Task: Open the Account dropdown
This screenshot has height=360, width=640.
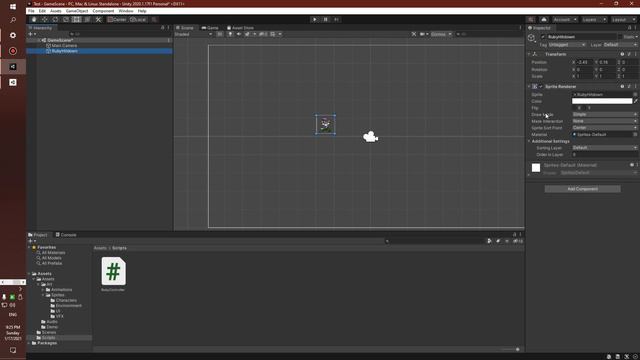Action: [565, 20]
